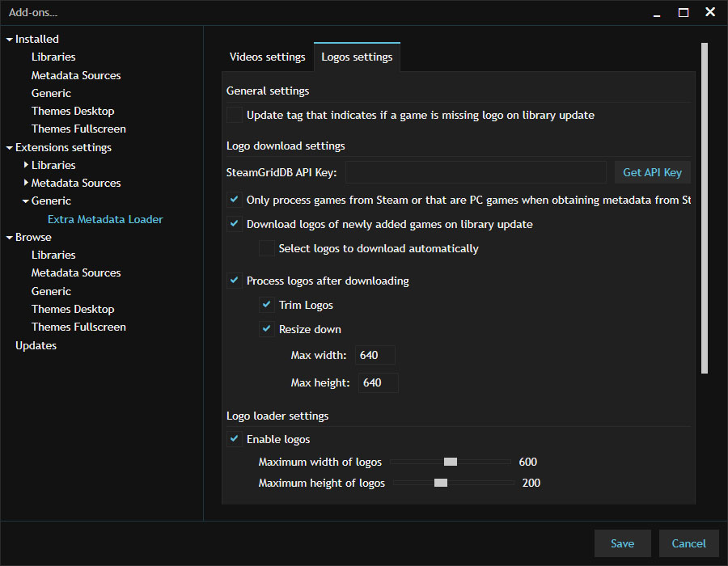Screen dimensions: 728x566
Task: Enable the missing logo tag update checkbox
Action: click(x=235, y=115)
